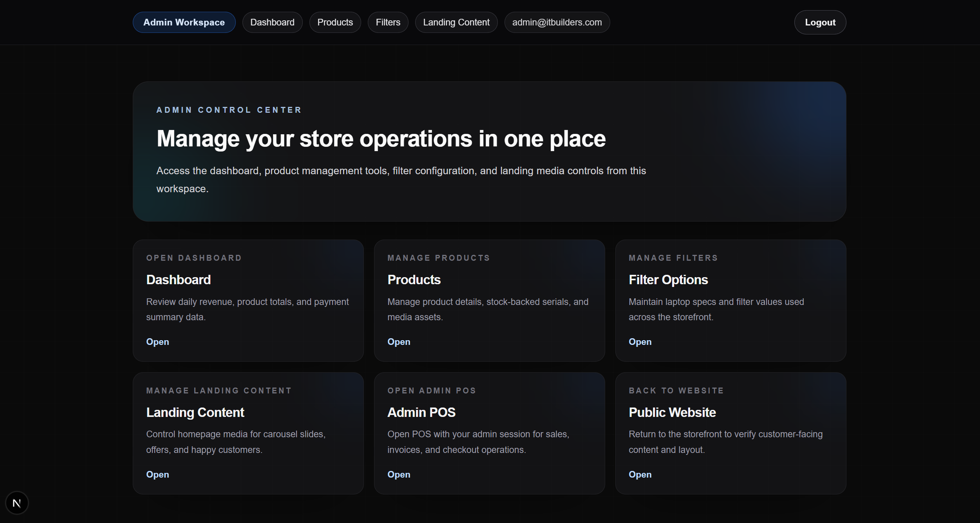Click the Filter Options card heading
The width and height of the screenshot is (980, 523).
[668, 280]
